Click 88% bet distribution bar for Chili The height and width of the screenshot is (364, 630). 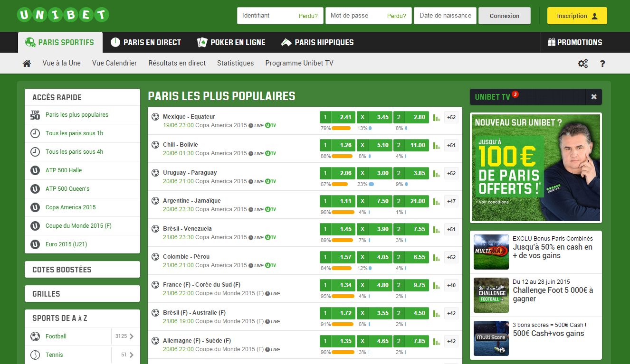(342, 156)
